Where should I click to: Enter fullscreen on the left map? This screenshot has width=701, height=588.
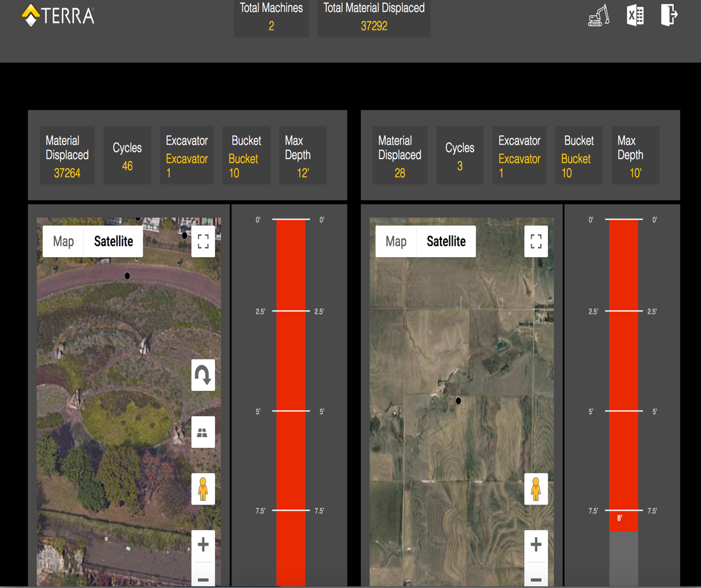tap(203, 242)
